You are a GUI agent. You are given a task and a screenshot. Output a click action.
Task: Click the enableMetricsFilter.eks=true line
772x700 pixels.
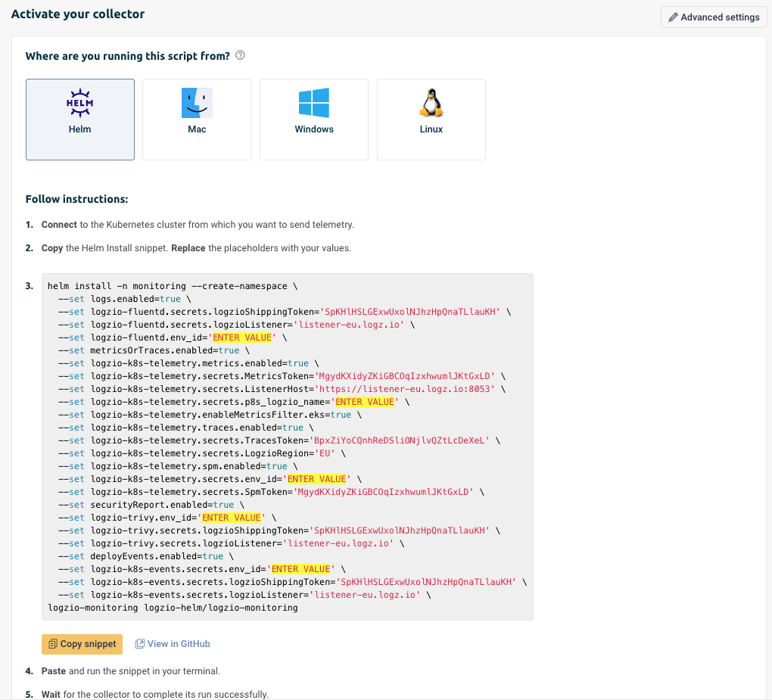coord(210,415)
